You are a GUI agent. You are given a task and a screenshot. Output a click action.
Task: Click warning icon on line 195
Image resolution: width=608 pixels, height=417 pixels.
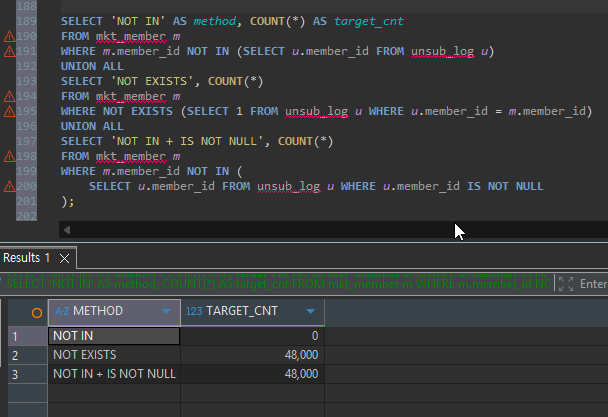9,112
